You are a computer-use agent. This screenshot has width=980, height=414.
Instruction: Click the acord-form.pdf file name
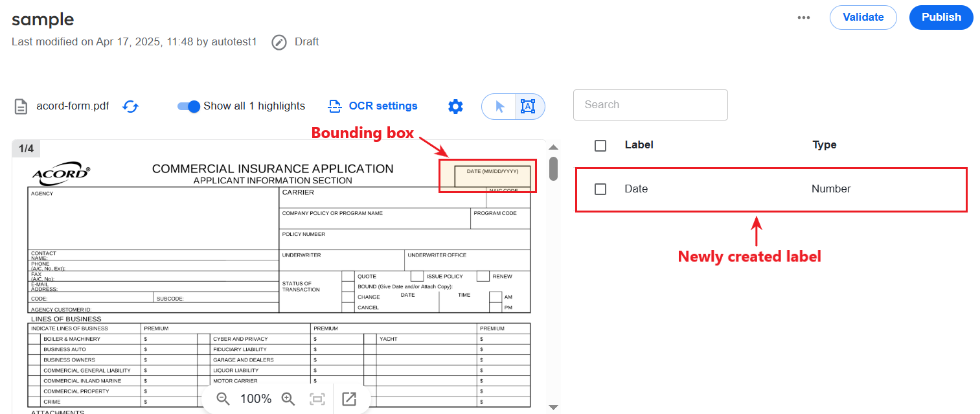(x=73, y=106)
